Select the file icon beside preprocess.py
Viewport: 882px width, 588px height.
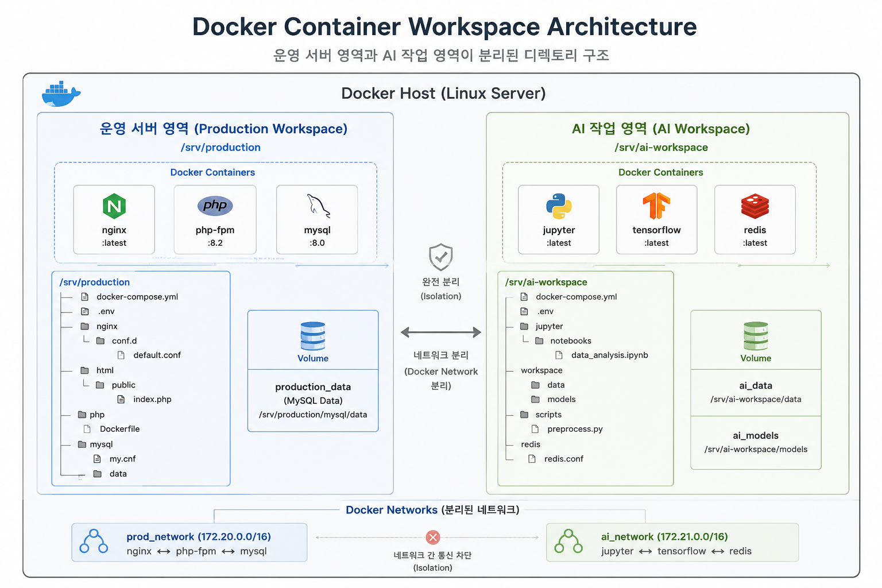tap(535, 429)
